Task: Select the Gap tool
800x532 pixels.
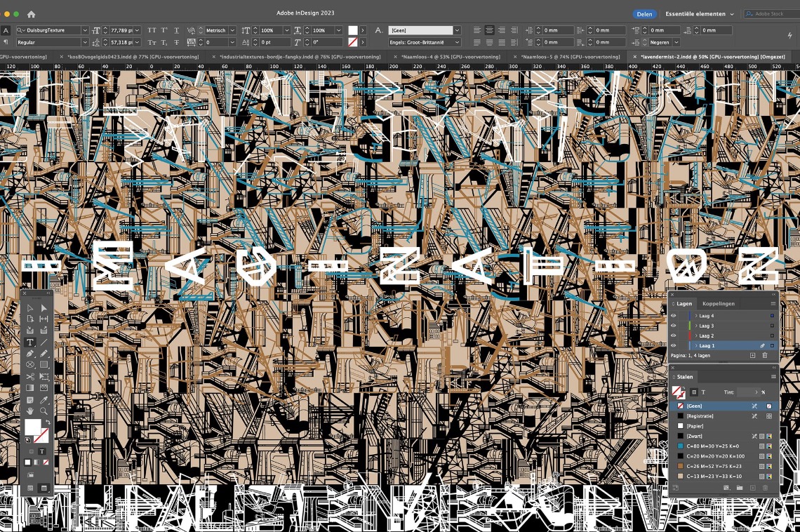Action: pos(44,319)
